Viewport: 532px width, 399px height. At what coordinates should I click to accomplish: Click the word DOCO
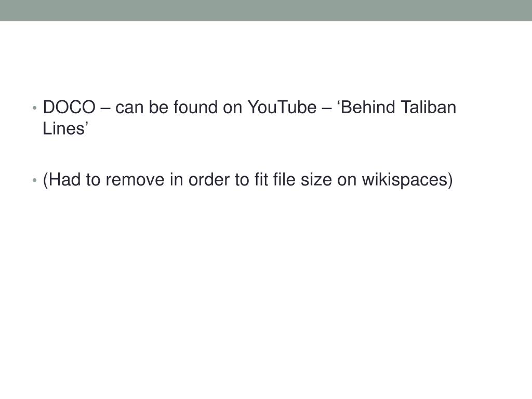(69, 108)
